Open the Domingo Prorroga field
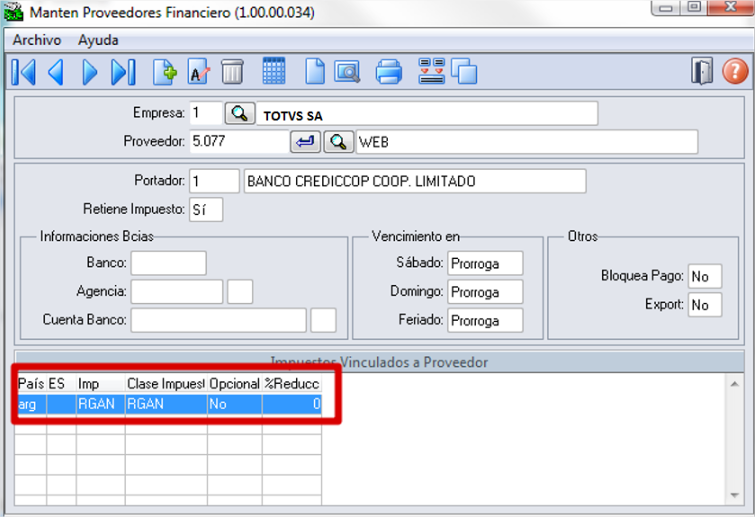Image resolution: width=755 pixels, height=517 pixels. [485, 292]
